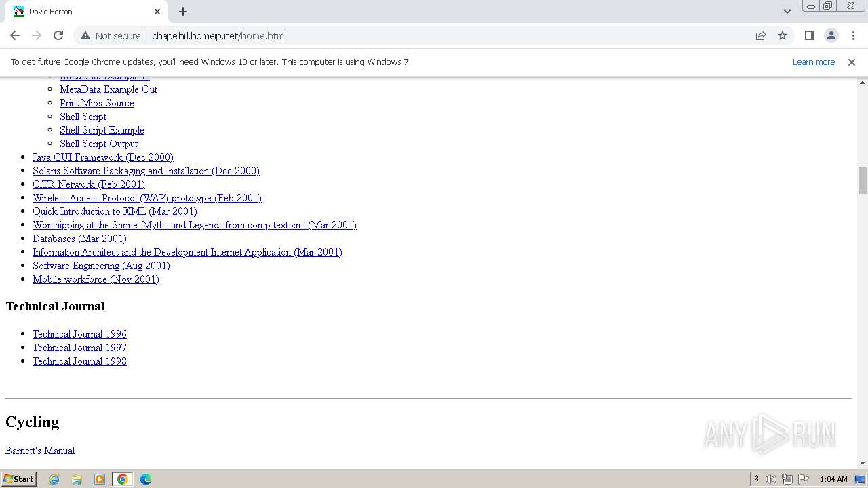Bookmark this page with the star
The height and width of the screenshot is (488, 868).
(x=783, y=35)
